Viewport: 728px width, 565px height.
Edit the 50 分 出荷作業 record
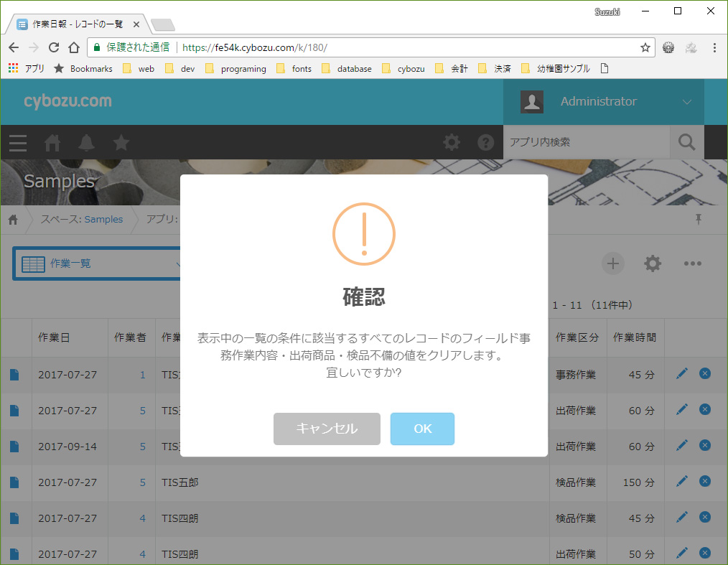(x=681, y=553)
